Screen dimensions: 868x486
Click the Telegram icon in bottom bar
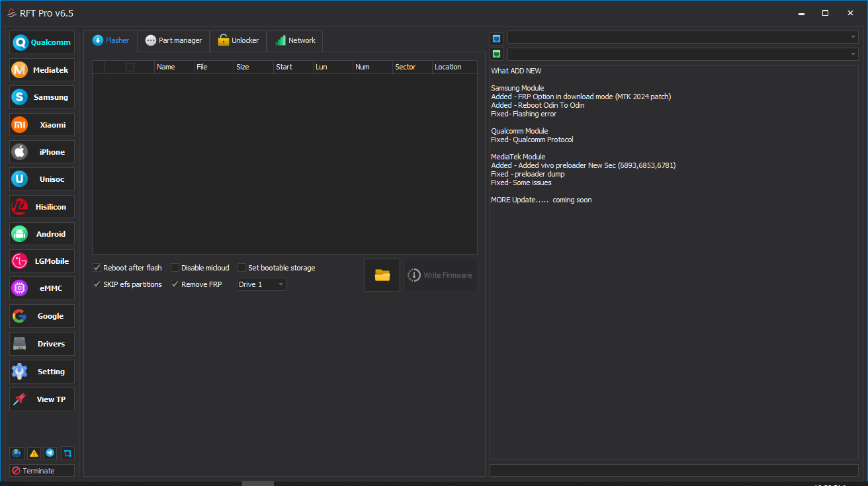tap(50, 454)
